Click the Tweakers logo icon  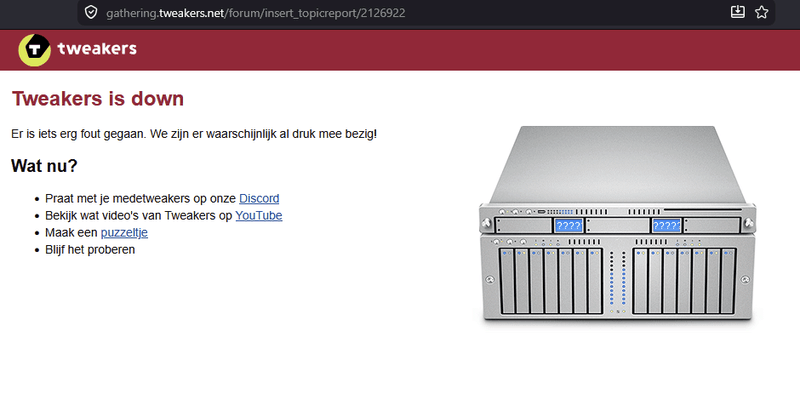pos(35,50)
